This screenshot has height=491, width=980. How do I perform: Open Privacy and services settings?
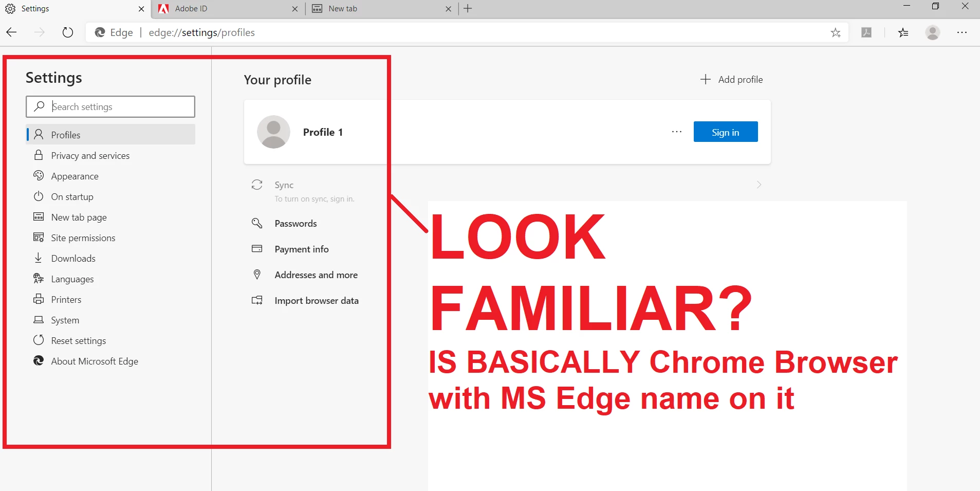point(110,155)
